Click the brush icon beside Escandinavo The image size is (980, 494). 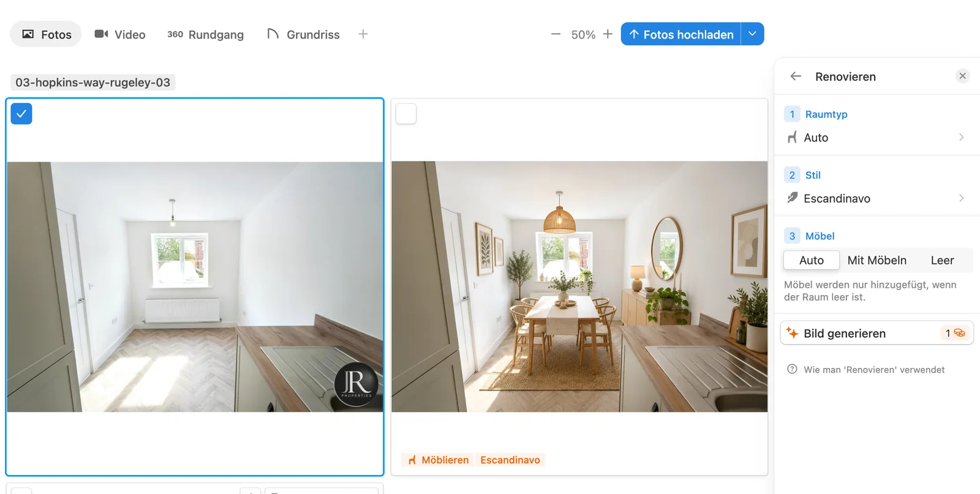792,198
